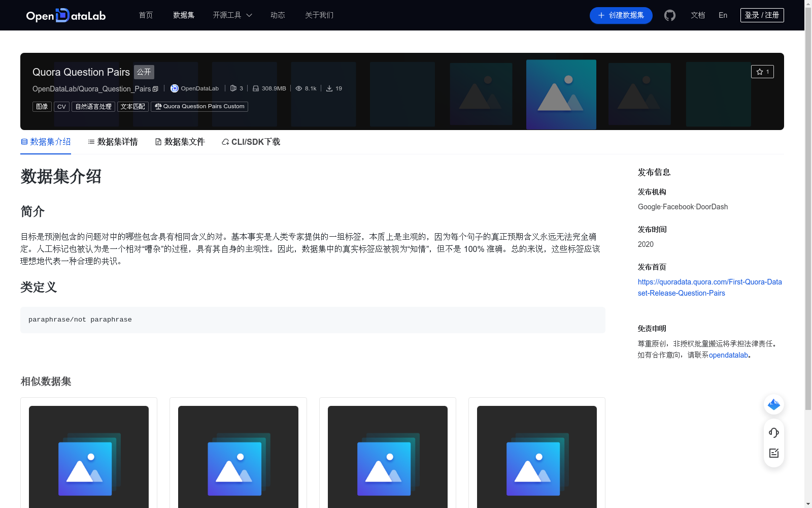
Task: Open the fourth similar dataset thumbnail
Action: pyautogui.click(x=537, y=457)
